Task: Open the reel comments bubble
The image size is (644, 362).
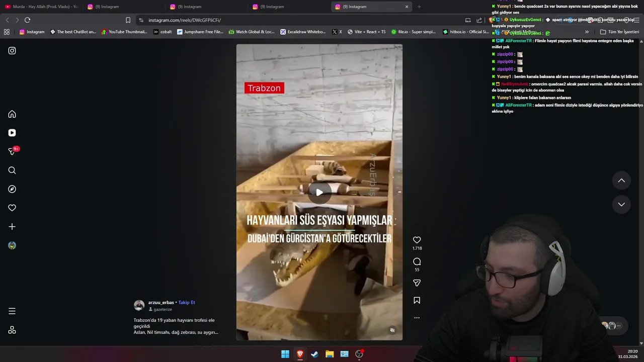Action: point(417,261)
